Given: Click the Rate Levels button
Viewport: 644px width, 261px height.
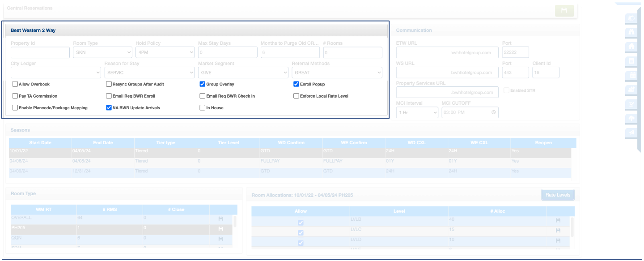Looking at the screenshot, I should [558, 195].
